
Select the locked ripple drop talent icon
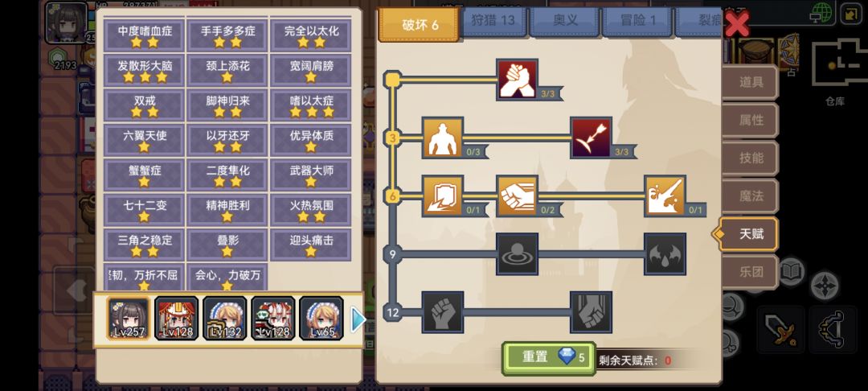coord(517,254)
